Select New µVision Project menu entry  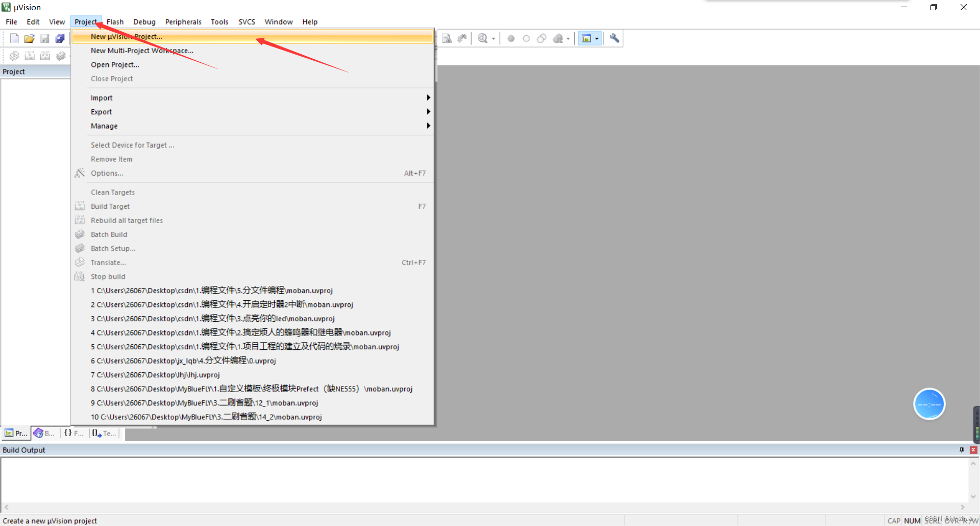pyautogui.click(x=253, y=37)
